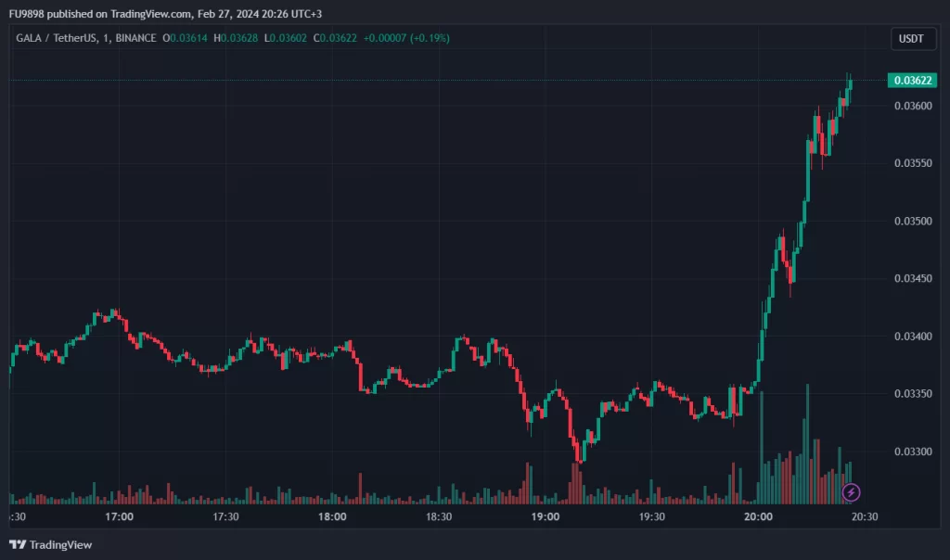The image size is (950, 560).
Task: Click the 0.03300 price axis label
Action: [912, 452]
